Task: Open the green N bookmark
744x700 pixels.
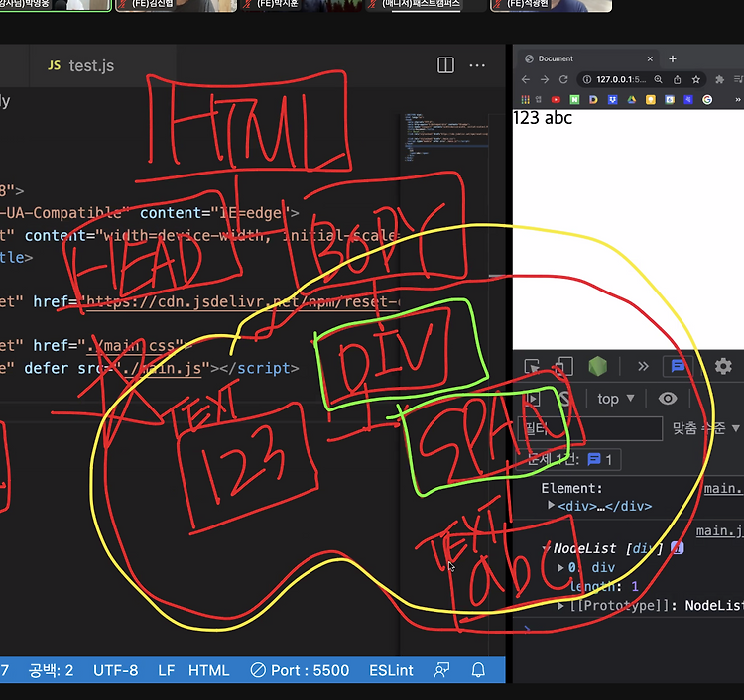Action: click(x=574, y=99)
